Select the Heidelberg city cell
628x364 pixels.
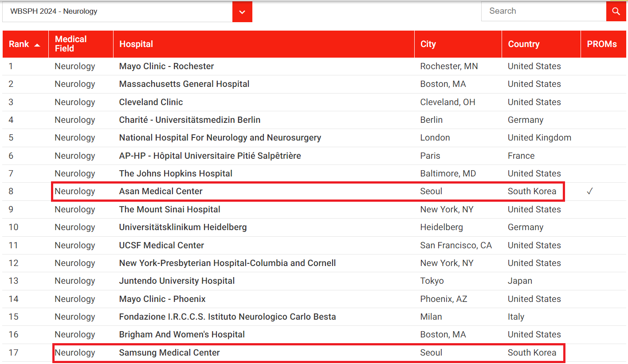pos(441,227)
